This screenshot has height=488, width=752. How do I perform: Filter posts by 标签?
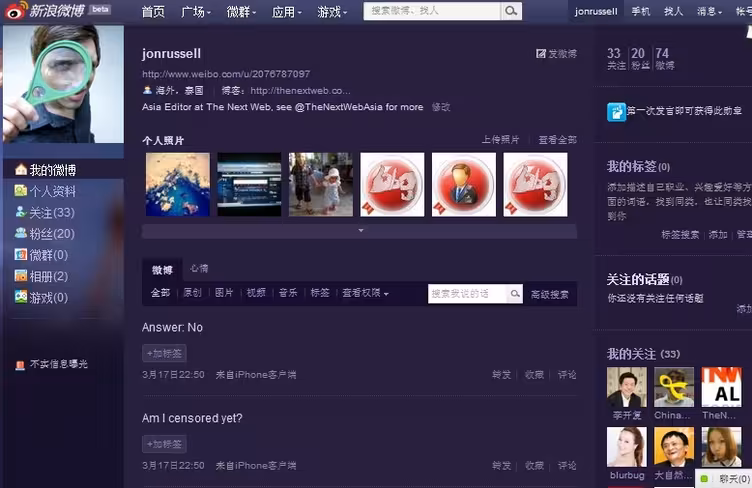(320, 293)
